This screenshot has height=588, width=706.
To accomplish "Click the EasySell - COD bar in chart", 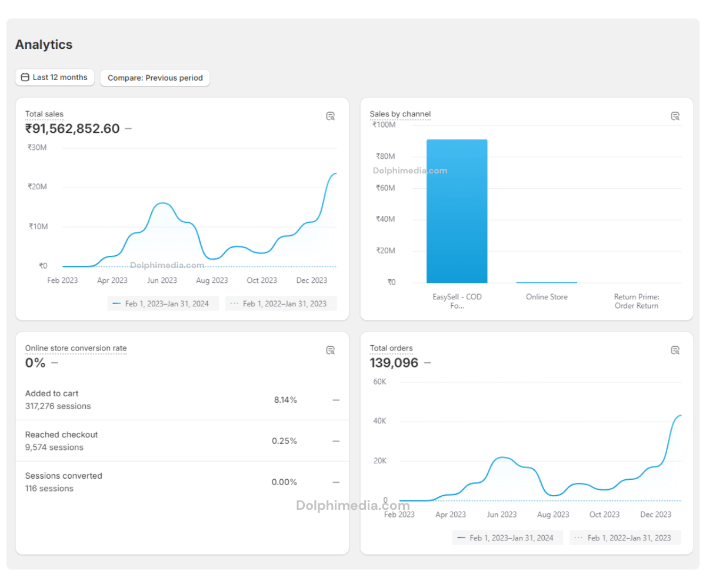I will [x=457, y=212].
